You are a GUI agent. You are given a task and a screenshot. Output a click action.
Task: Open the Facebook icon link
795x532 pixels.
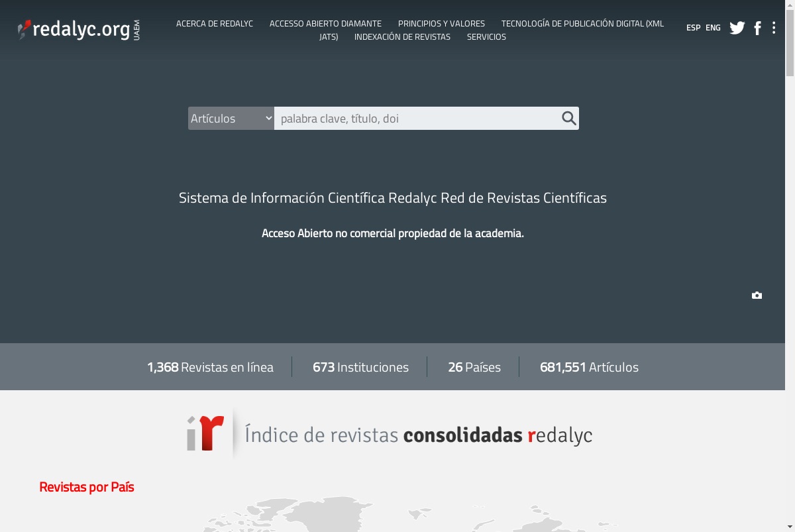click(x=757, y=28)
